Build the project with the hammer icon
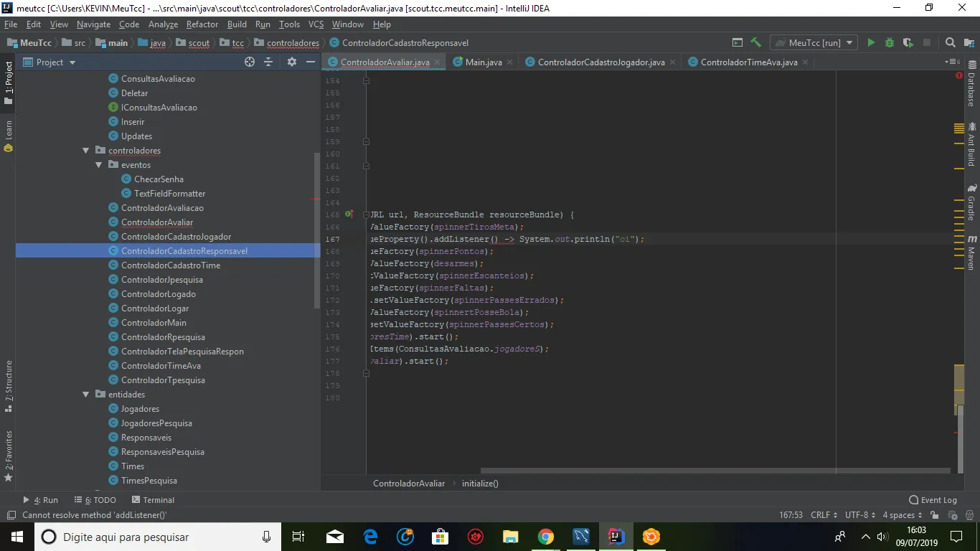Viewport: 980px width, 551px height. coord(755,43)
